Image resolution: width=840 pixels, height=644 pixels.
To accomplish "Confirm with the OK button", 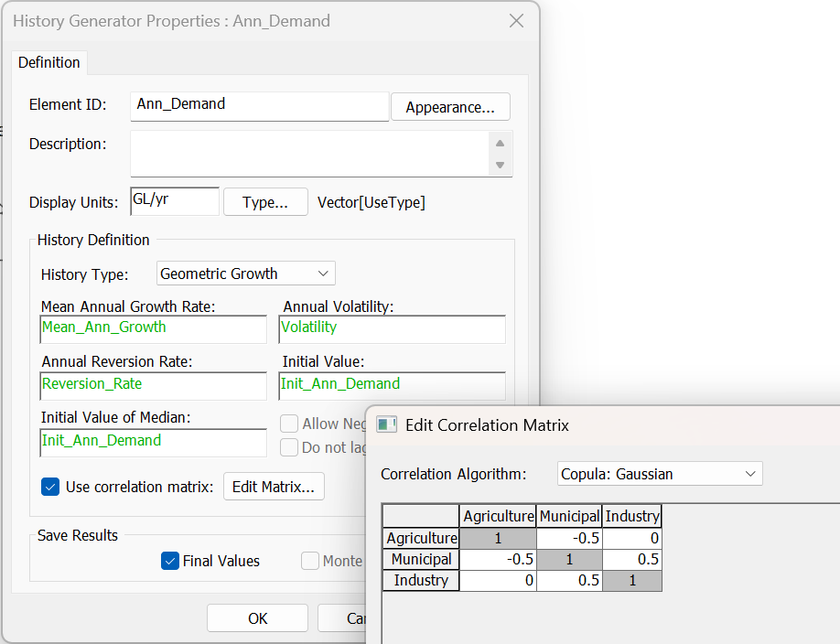I will [257, 618].
